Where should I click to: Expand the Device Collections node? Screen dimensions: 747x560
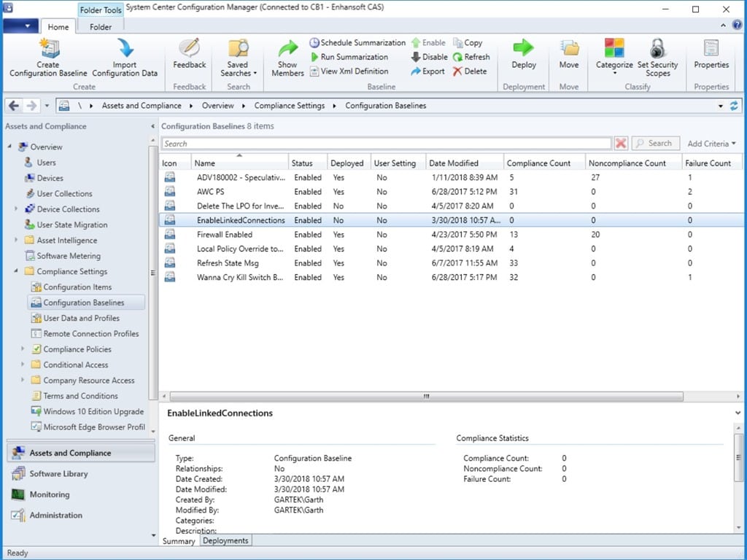click(16, 209)
